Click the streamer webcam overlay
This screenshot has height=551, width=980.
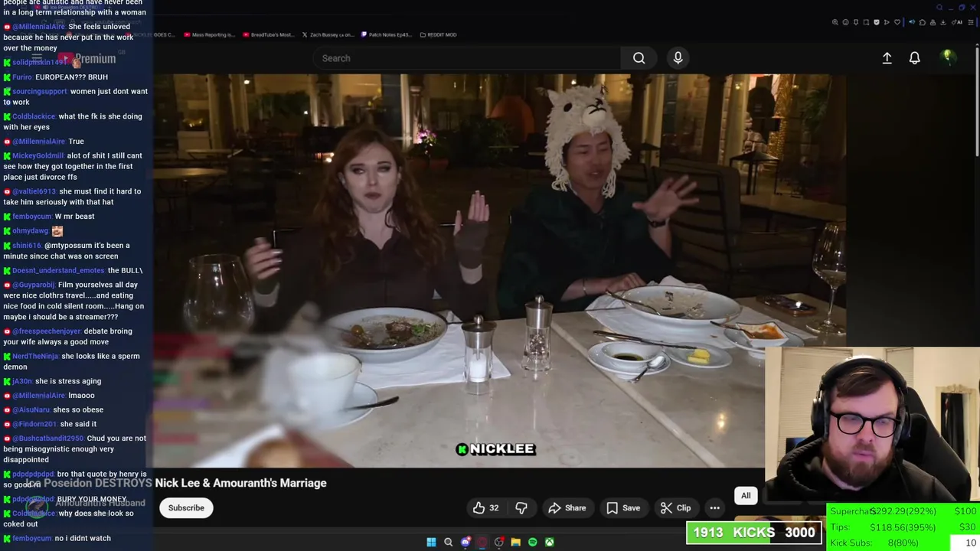tap(872, 424)
